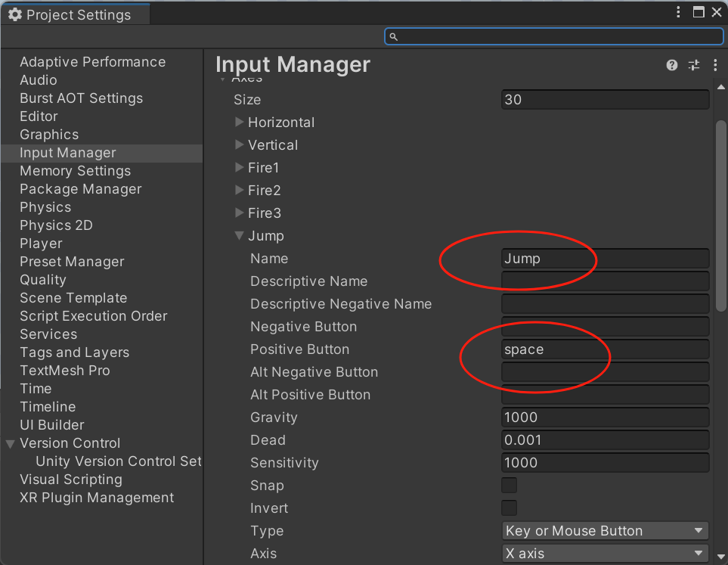Open the Axis dropdown showing X axis
This screenshot has height=565, width=728.
click(x=605, y=553)
